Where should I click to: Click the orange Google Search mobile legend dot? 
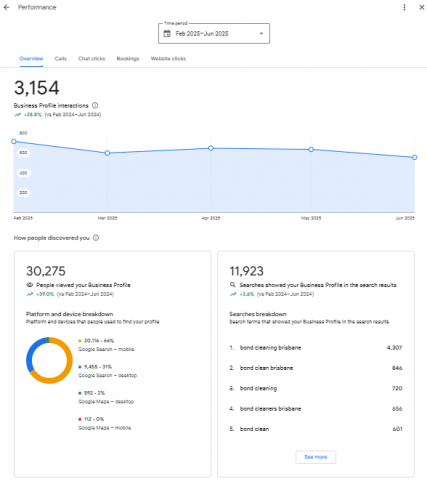tap(80, 341)
